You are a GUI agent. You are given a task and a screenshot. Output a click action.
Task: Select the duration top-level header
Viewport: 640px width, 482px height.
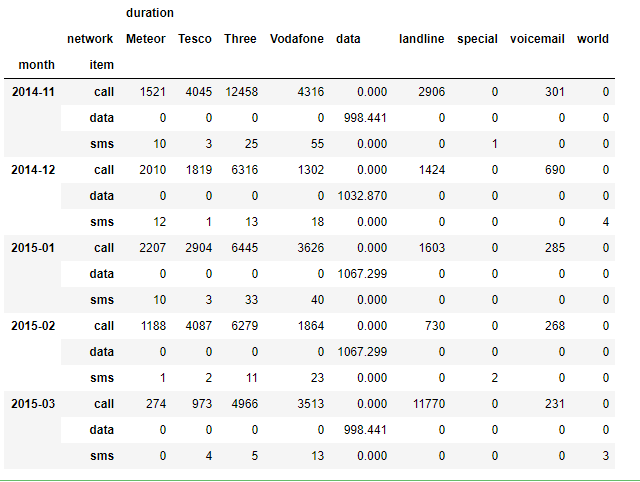[150, 13]
